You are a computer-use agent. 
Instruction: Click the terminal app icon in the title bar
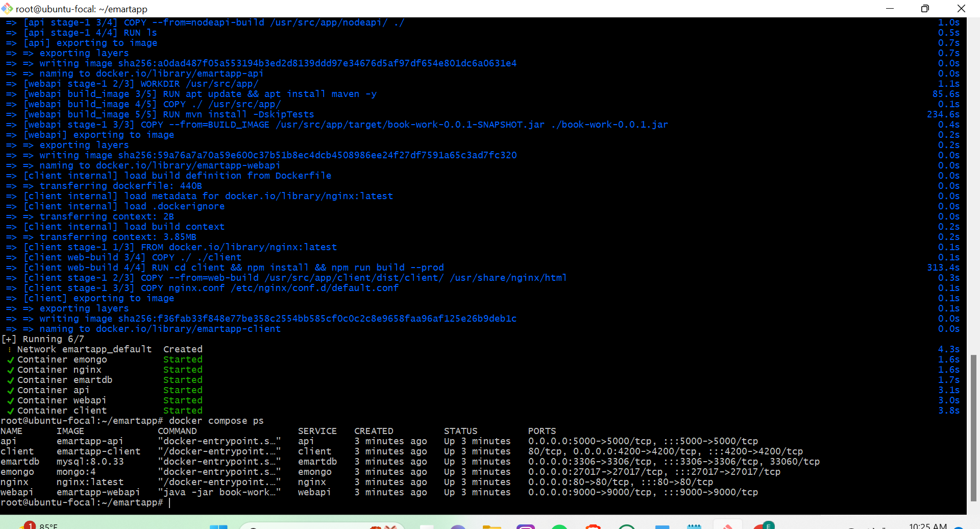[x=7, y=9]
